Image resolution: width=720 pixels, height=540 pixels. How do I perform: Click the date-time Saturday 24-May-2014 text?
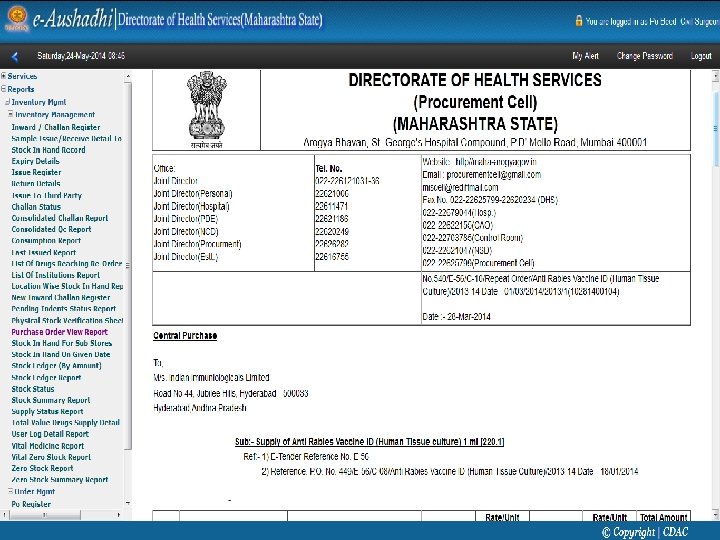tap(81, 56)
